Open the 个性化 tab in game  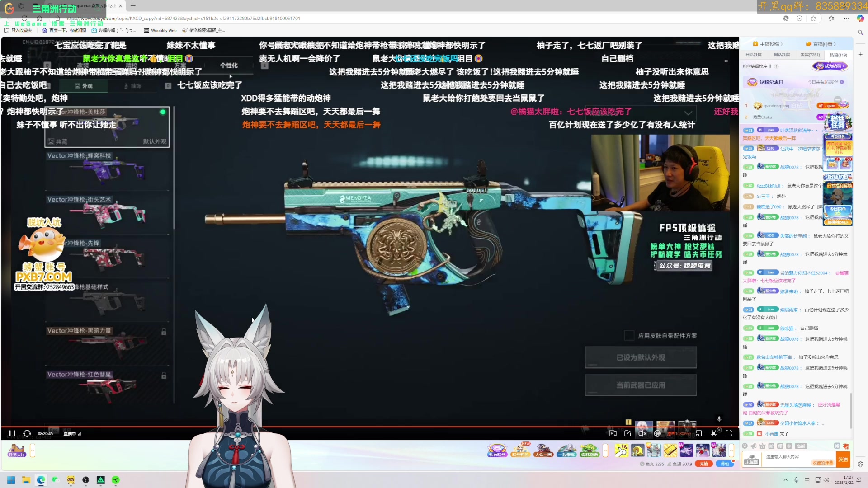229,66
